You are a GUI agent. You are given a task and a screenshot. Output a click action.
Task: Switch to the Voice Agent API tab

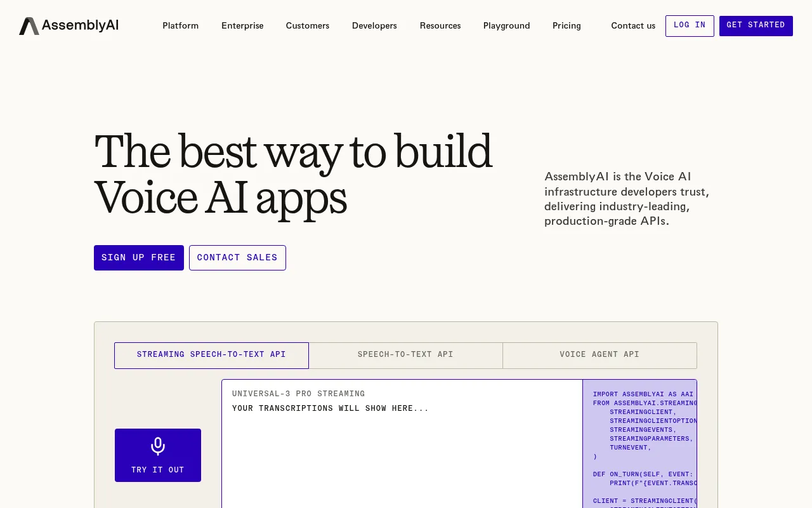click(599, 356)
